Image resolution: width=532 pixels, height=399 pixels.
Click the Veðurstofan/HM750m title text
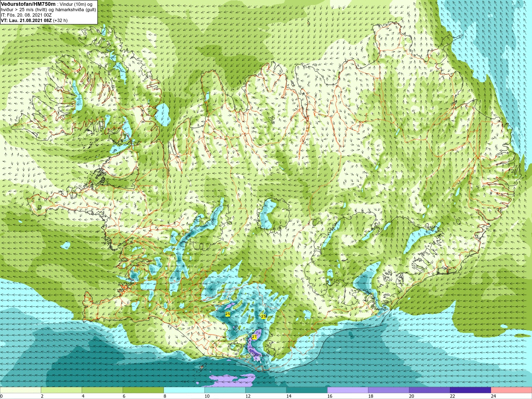(28, 4)
